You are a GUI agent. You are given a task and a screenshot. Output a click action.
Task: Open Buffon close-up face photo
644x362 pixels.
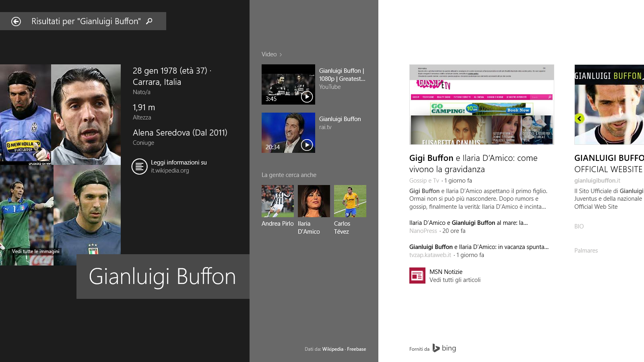(86, 115)
